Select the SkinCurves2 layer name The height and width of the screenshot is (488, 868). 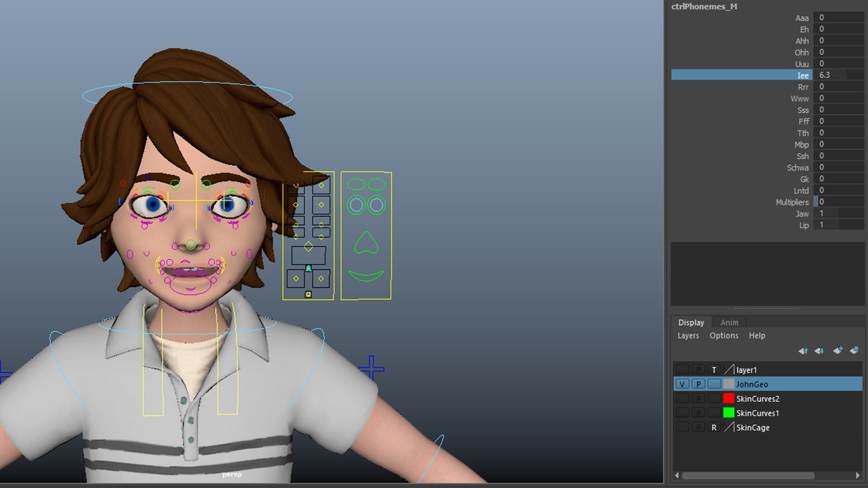[758, 399]
